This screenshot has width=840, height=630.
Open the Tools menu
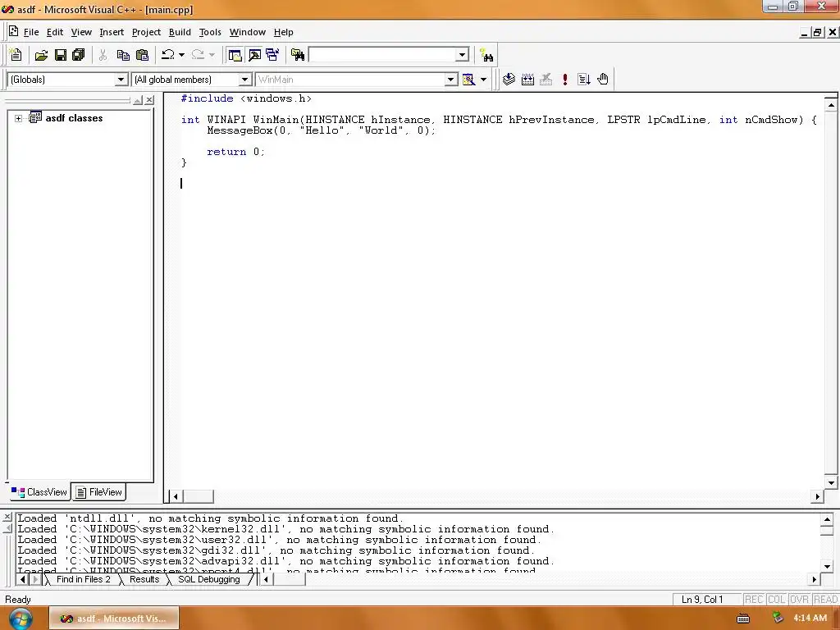click(210, 32)
